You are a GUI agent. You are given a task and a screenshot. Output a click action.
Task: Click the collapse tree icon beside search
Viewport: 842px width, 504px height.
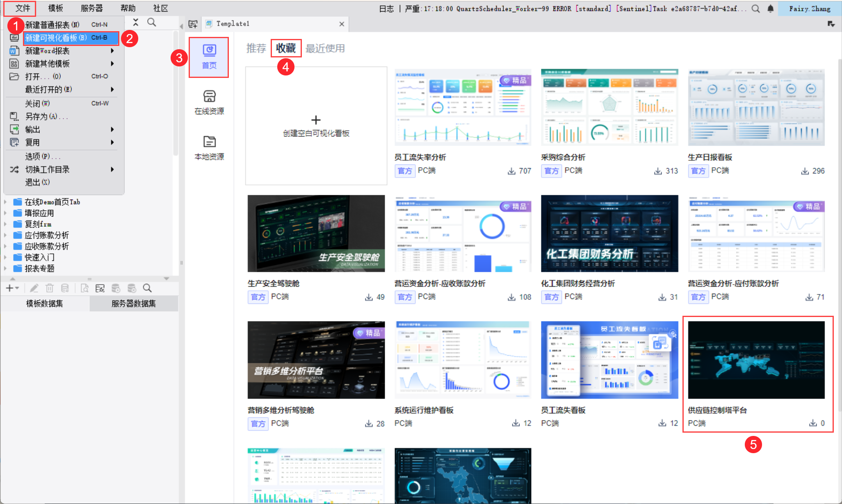[136, 23]
